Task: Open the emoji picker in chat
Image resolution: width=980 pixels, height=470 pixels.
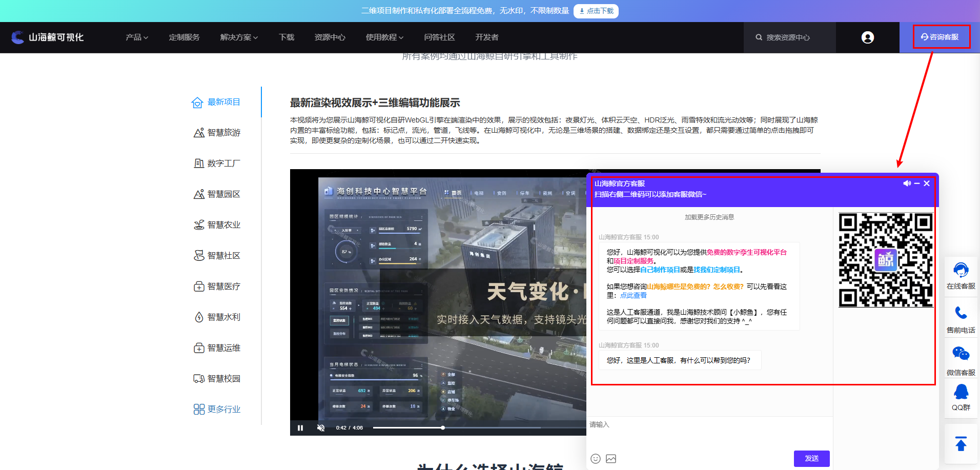Action: point(596,459)
